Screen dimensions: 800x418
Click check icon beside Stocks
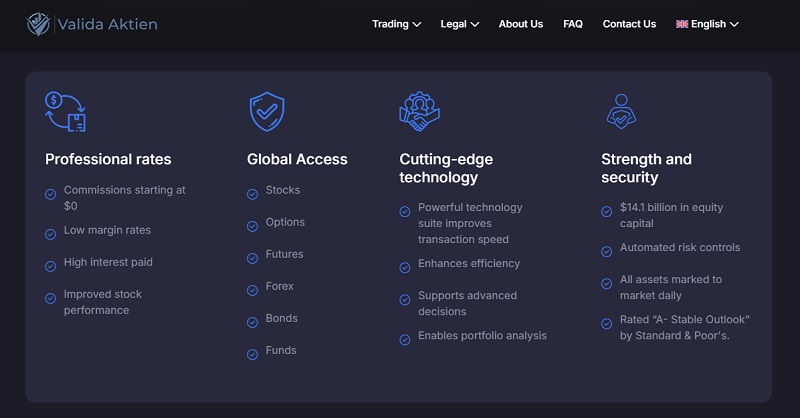pyautogui.click(x=253, y=194)
